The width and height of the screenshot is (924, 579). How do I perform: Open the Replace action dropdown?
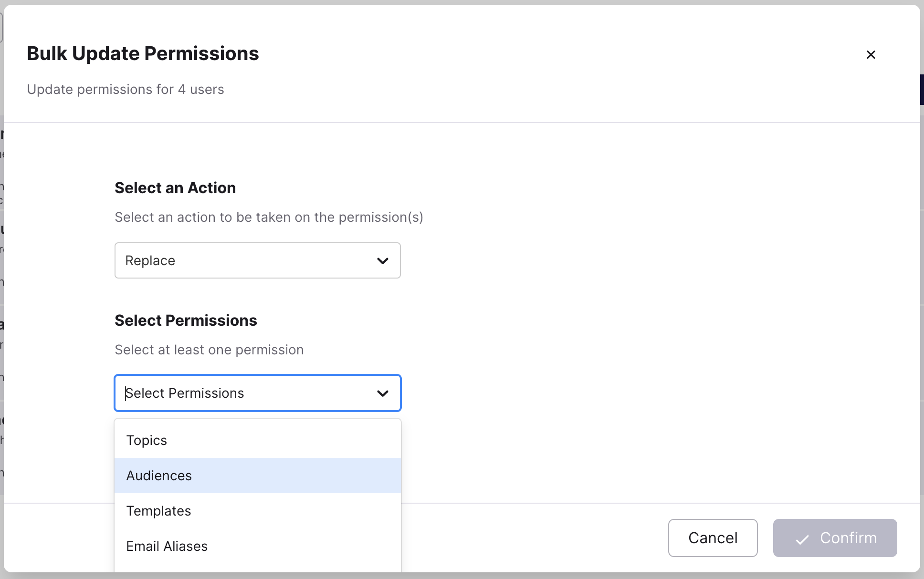point(257,260)
